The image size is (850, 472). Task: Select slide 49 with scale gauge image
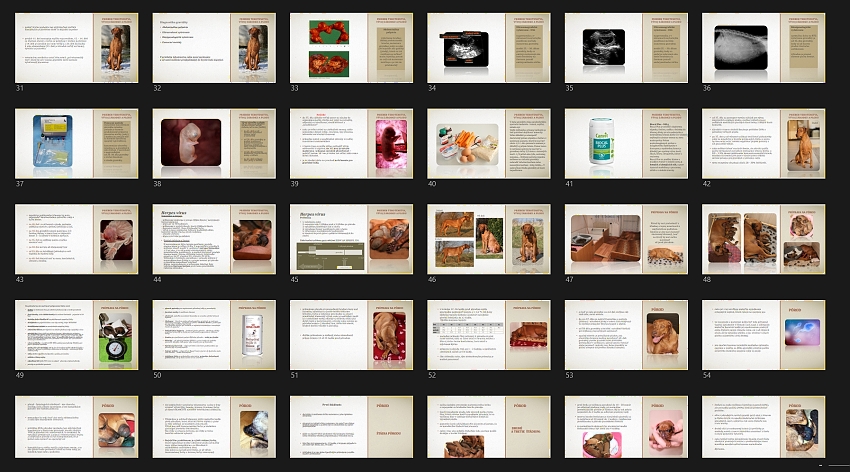[x=76, y=333]
